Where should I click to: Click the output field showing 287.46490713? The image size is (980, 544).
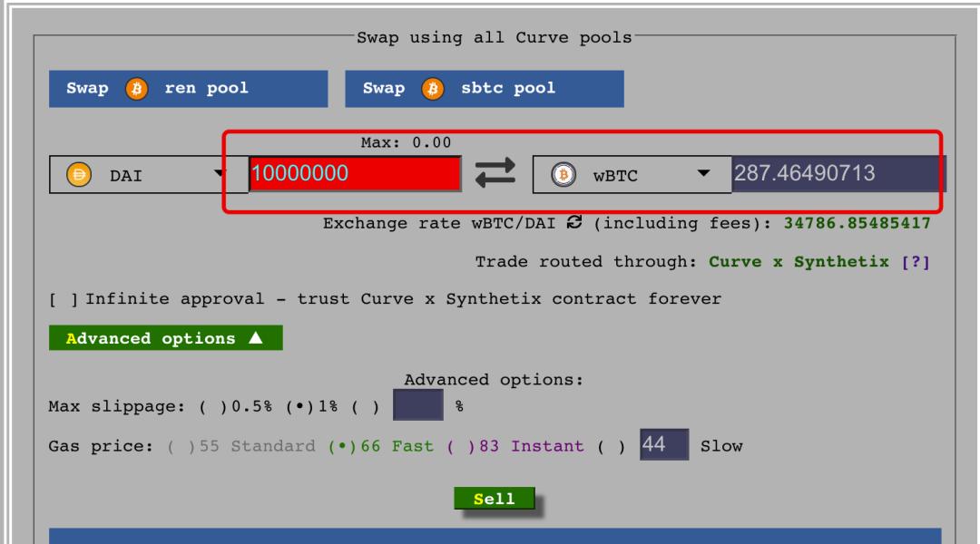838,174
